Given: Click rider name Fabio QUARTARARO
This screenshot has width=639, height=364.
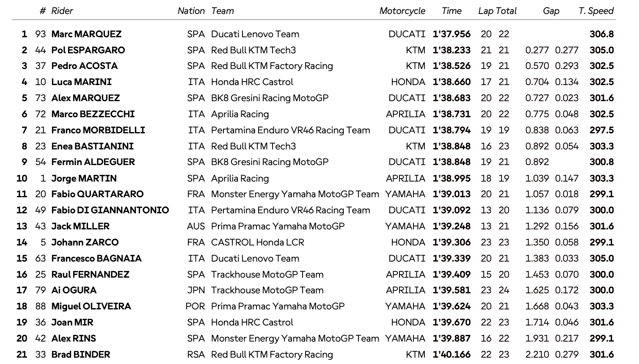Looking at the screenshot, I should tap(97, 194).
